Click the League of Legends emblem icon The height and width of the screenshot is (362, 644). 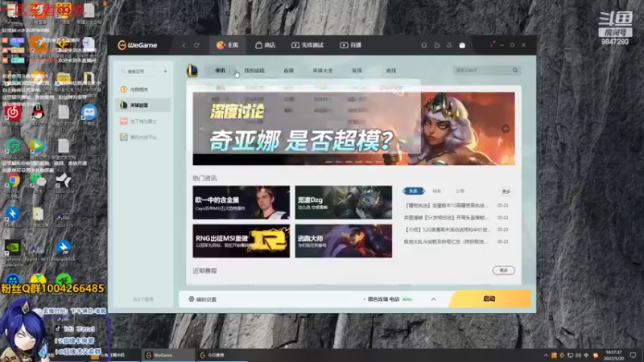click(192, 71)
